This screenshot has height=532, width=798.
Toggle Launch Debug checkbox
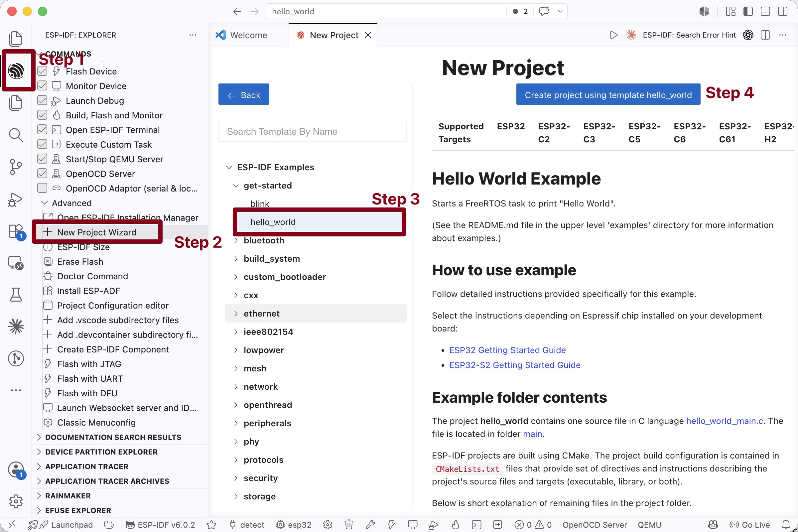coord(42,100)
